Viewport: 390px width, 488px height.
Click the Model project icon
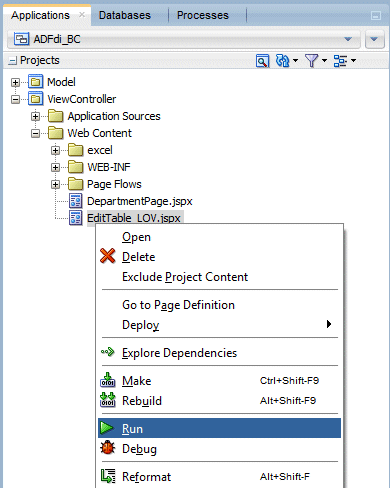(x=35, y=82)
